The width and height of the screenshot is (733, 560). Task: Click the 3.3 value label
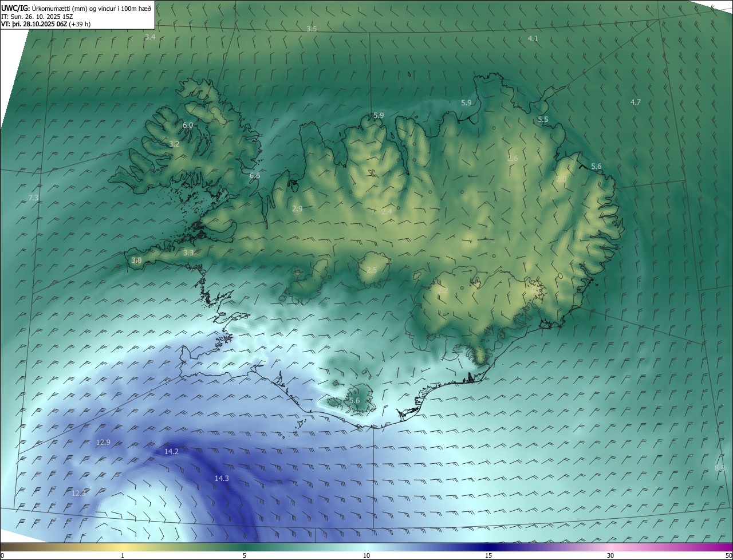tap(188, 252)
